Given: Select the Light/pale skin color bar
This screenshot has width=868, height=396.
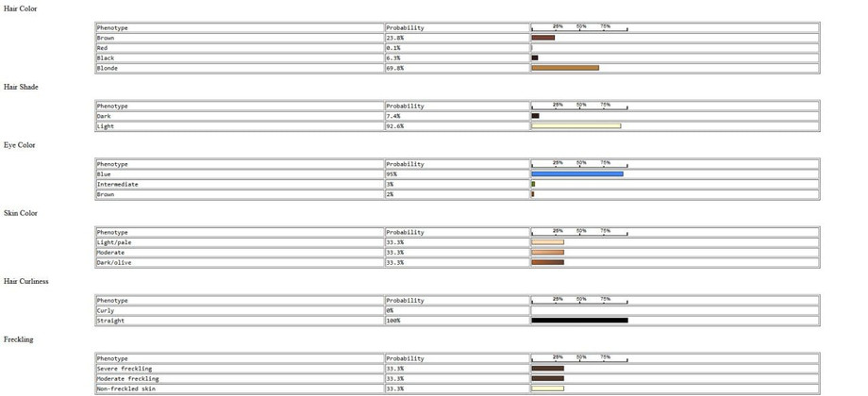Looking at the screenshot, I should tap(547, 242).
